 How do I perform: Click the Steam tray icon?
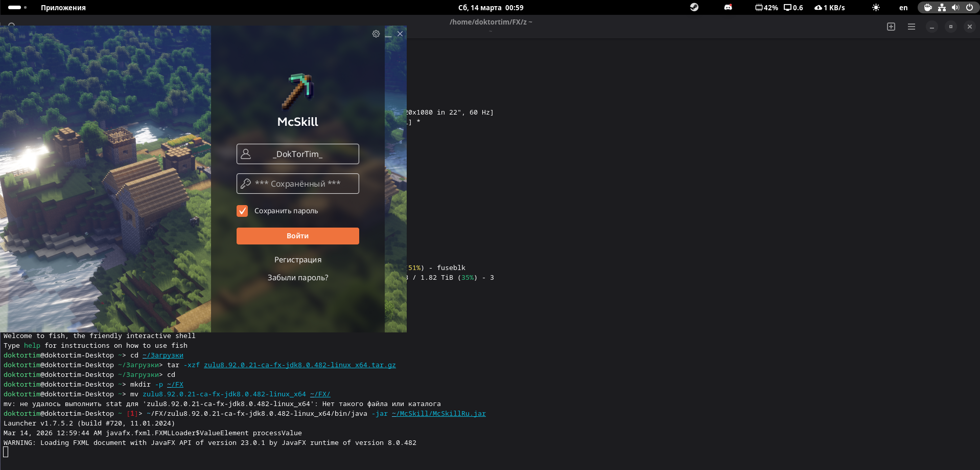694,7
